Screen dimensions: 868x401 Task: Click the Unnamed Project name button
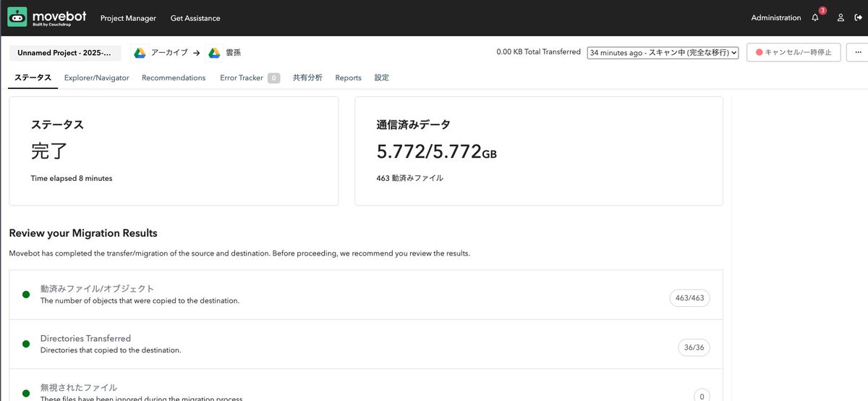point(65,53)
